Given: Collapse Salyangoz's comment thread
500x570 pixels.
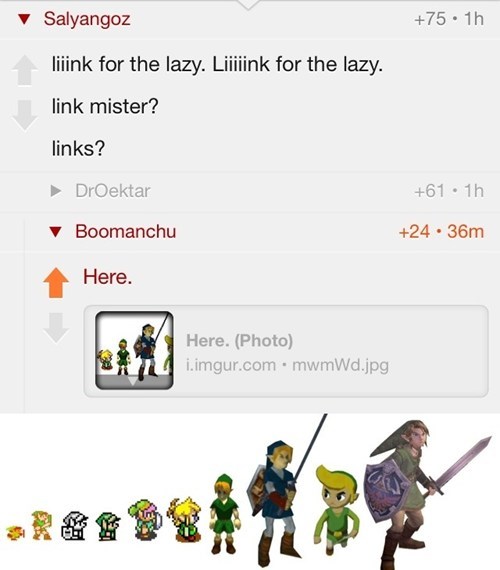Looking at the screenshot, I should (x=24, y=19).
